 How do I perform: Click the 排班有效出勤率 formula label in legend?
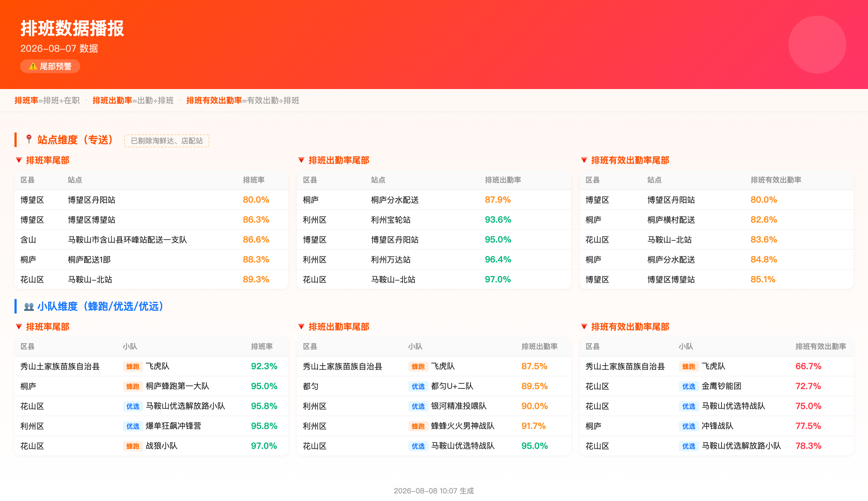(214, 100)
